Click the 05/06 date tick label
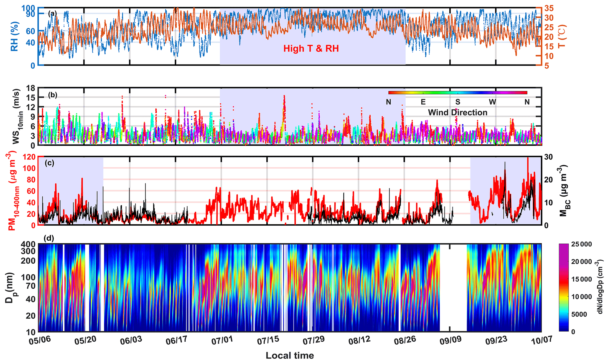The height and width of the screenshot is (364, 609). coord(40,341)
